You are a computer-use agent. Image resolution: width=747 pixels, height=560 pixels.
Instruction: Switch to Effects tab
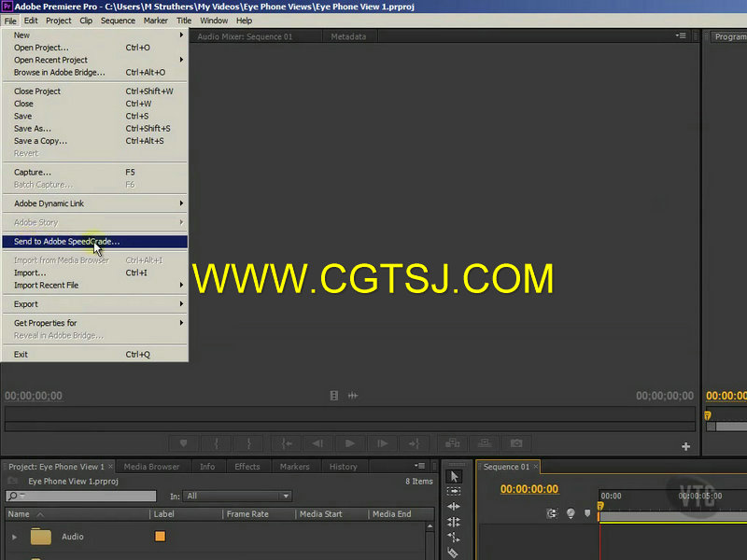tap(247, 467)
